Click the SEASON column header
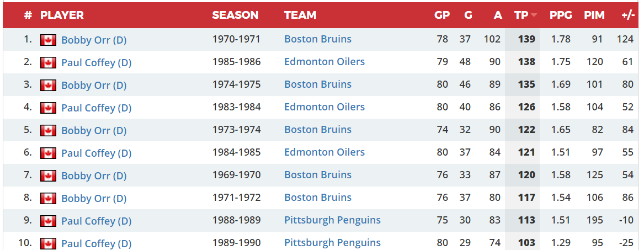The width and height of the screenshot is (644, 250). click(x=235, y=15)
